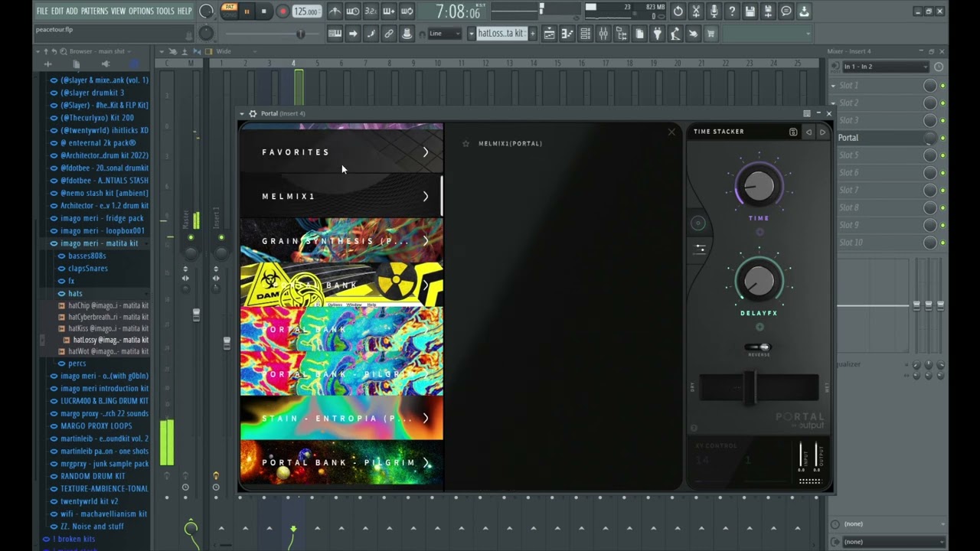Click the DELAYFX knob in Portal
Viewport: 980px width, 551px height.
[x=759, y=281]
